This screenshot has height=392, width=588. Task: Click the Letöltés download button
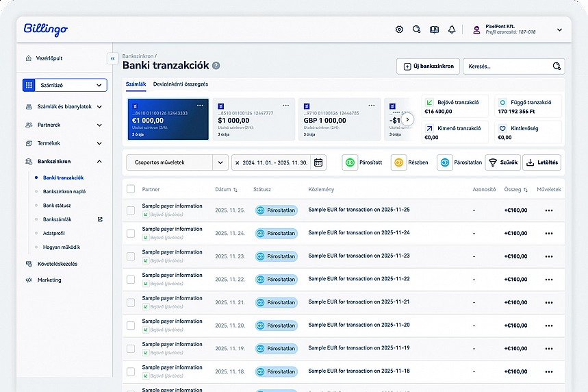[x=541, y=162]
